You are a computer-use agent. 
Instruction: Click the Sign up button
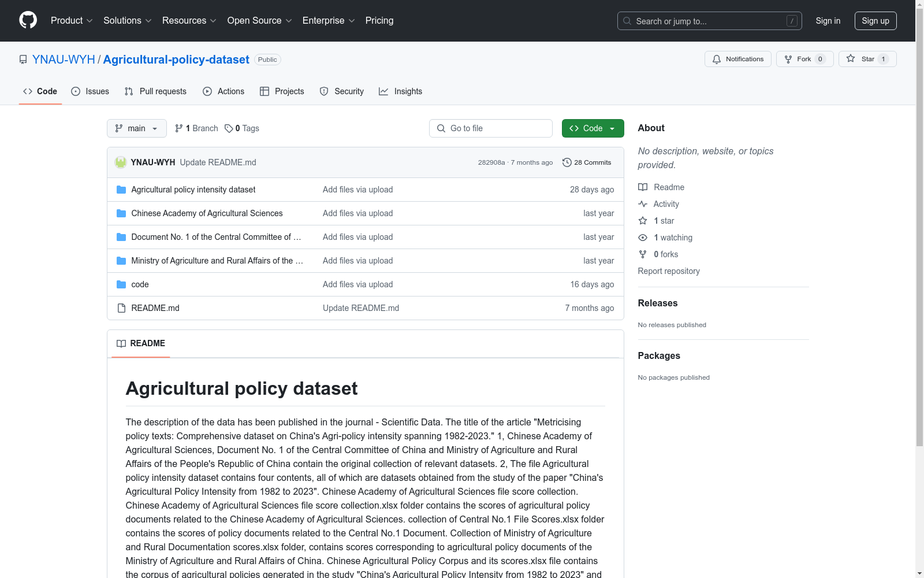click(875, 21)
